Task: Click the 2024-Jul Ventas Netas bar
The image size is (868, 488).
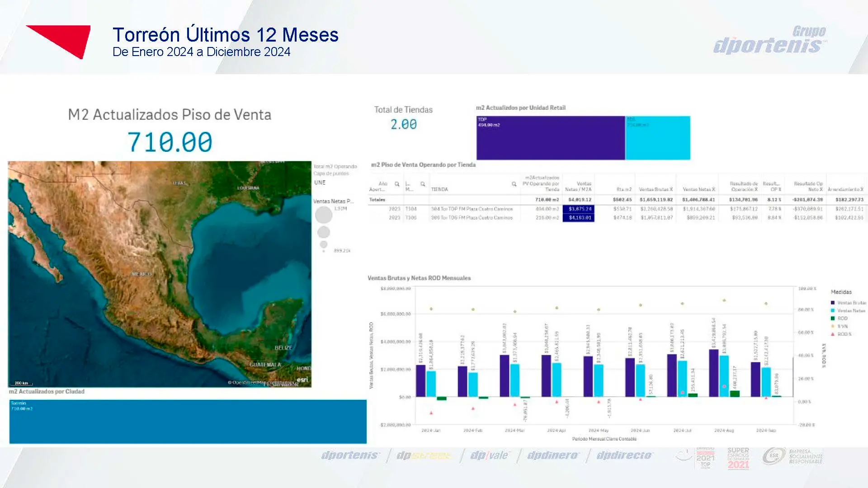Action: [x=682, y=379]
